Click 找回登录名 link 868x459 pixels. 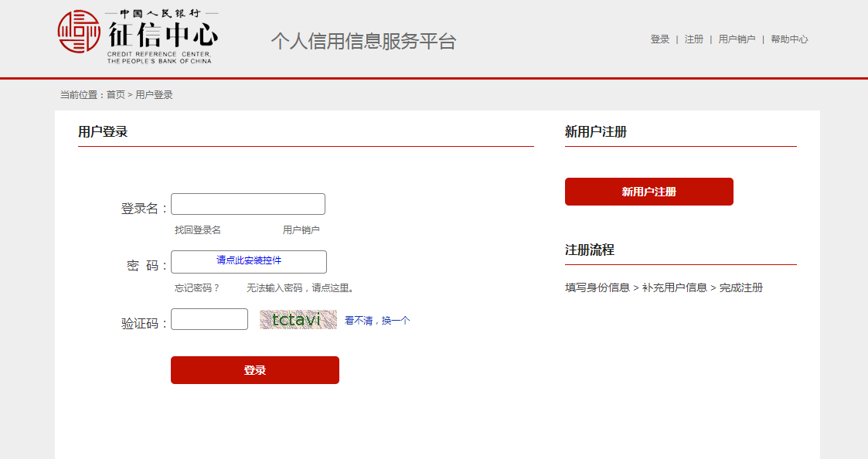[198, 229]
